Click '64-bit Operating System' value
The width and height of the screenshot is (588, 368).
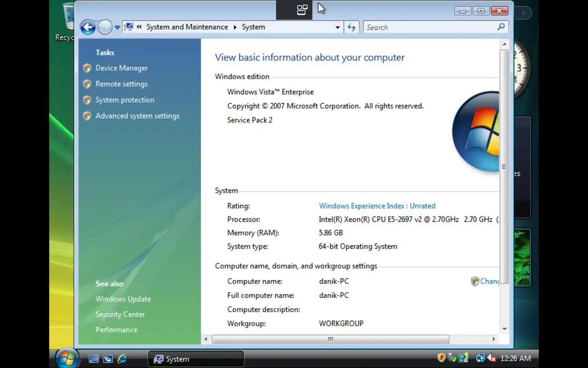[358, 247]
